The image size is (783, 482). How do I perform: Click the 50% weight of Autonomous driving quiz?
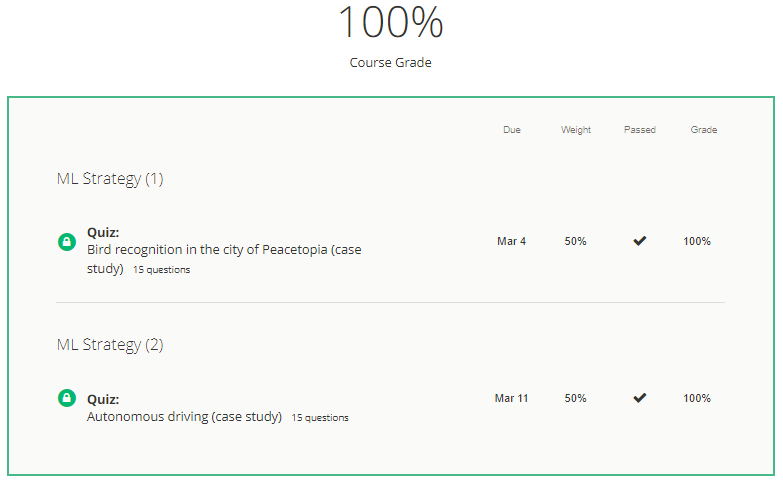[x=576, y=398]
